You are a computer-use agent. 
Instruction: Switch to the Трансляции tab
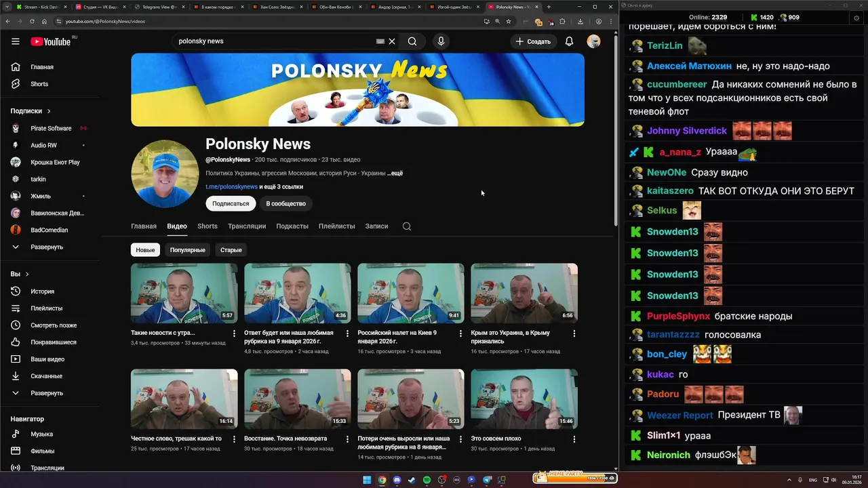click(247, 226)
